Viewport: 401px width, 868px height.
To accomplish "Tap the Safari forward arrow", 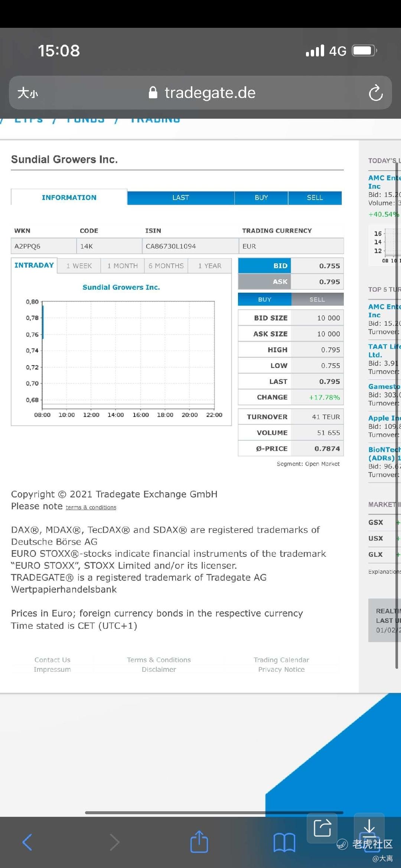I will [x=115, y=842].
